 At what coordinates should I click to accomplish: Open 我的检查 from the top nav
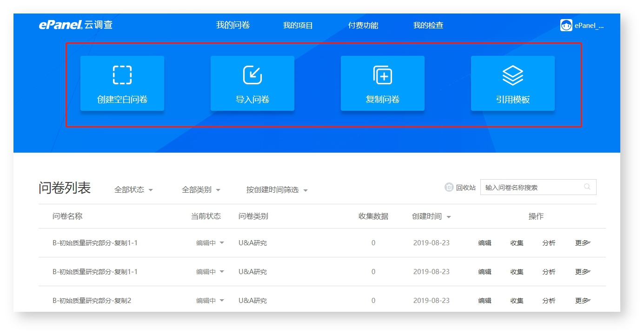[x=428, y=26]
